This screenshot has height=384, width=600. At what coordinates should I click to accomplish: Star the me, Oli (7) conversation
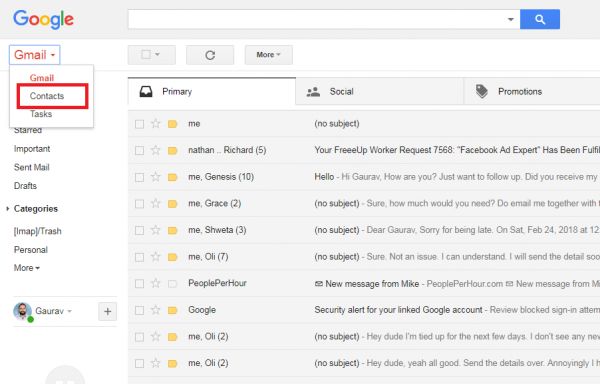[x=155, y=256]
